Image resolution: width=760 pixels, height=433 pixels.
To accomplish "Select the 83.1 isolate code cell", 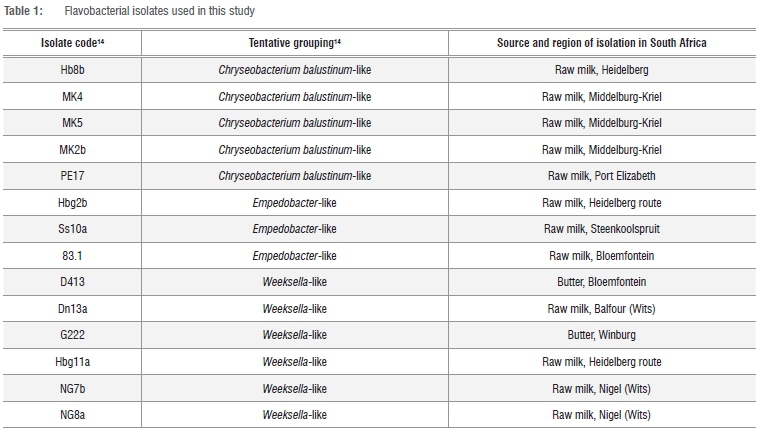I will tap(72, 256).
